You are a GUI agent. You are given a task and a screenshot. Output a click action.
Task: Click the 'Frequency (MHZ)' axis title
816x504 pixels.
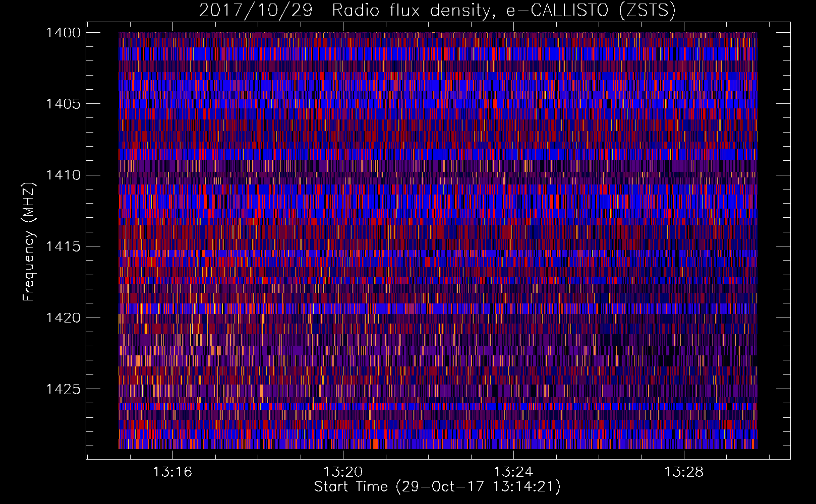point(29,242)
